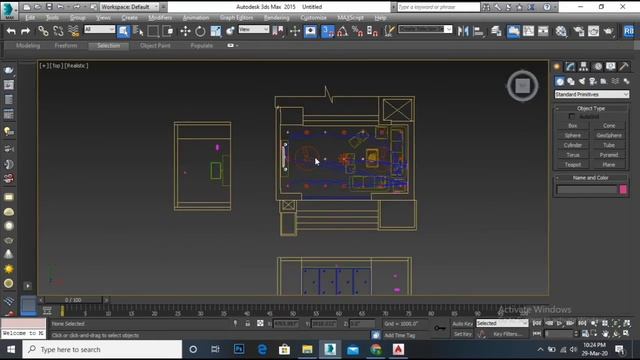Toggle the Percent Snap button
Image resolution: width=640 pixels, height=360 pixels.
click(x=358, y=31)
